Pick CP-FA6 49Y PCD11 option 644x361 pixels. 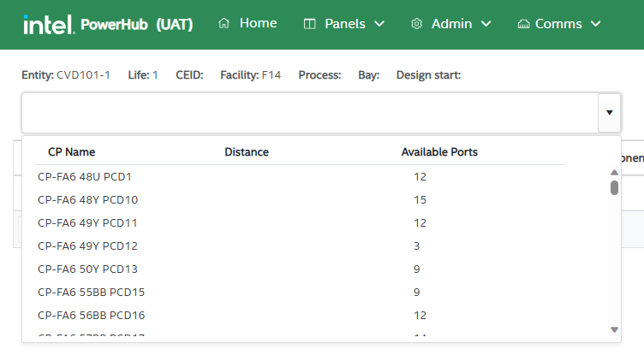click(x=87, y=223)
